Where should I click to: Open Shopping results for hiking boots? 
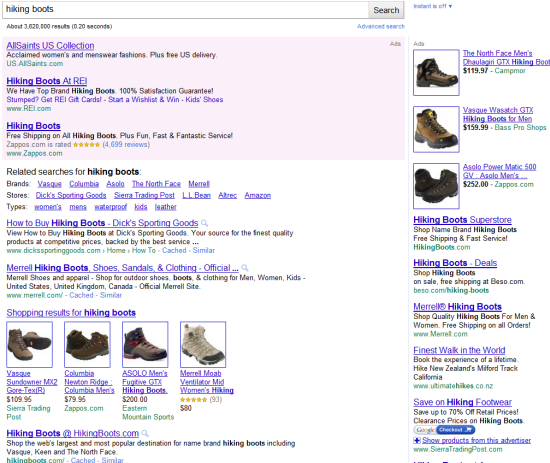point(71,313)
